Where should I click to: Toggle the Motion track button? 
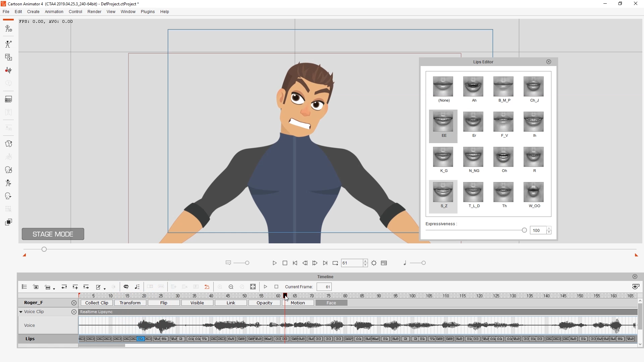[x=298, y=303]
